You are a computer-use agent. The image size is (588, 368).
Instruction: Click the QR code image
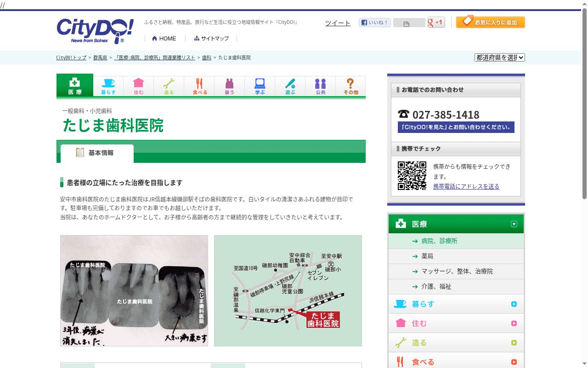(412, 176)
